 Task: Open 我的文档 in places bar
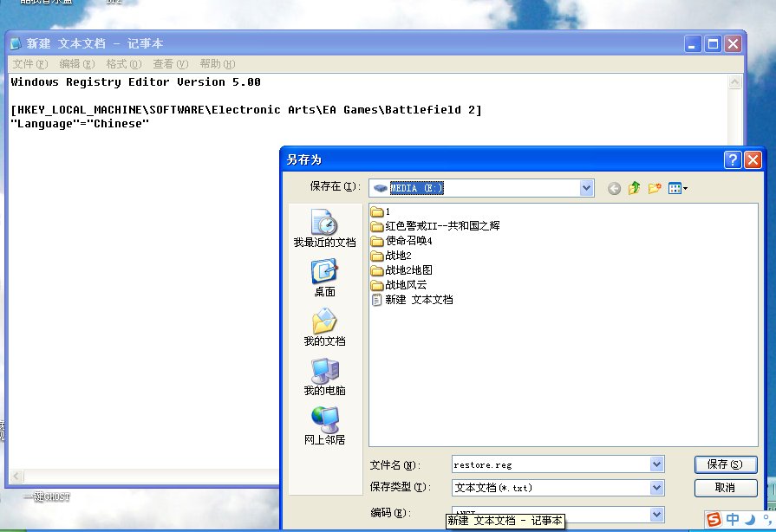(x=324, y=328)
